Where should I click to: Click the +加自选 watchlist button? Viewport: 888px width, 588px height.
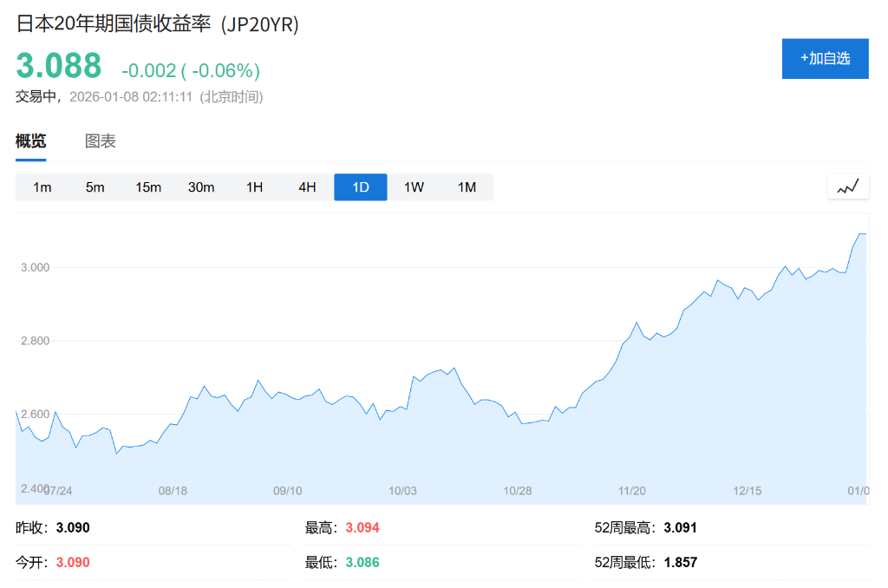825,58
